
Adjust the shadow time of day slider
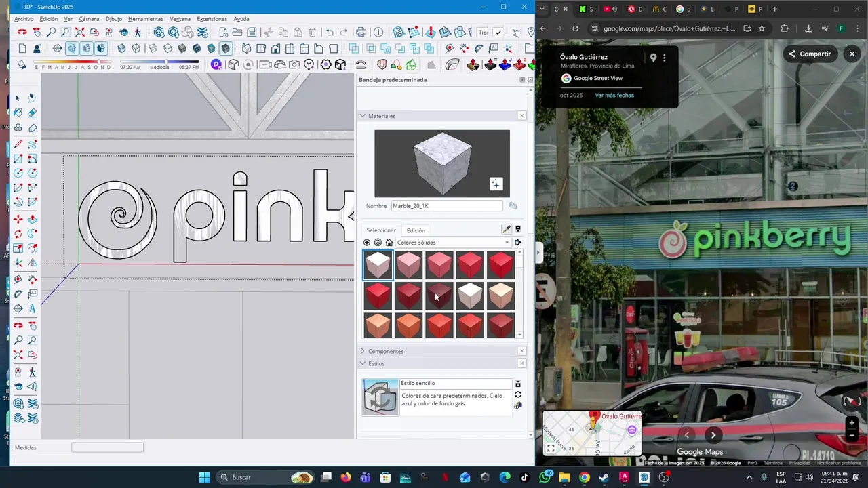tap(159, 62)
